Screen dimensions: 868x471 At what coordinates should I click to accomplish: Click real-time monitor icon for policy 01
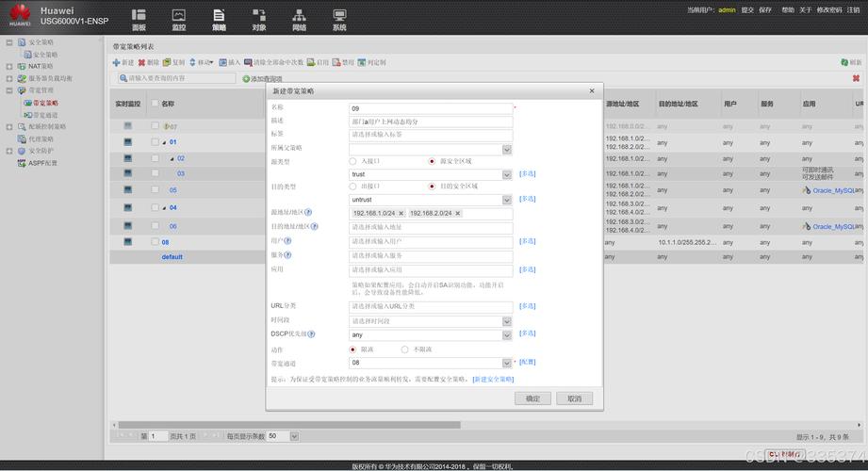(x=128, y=142)
